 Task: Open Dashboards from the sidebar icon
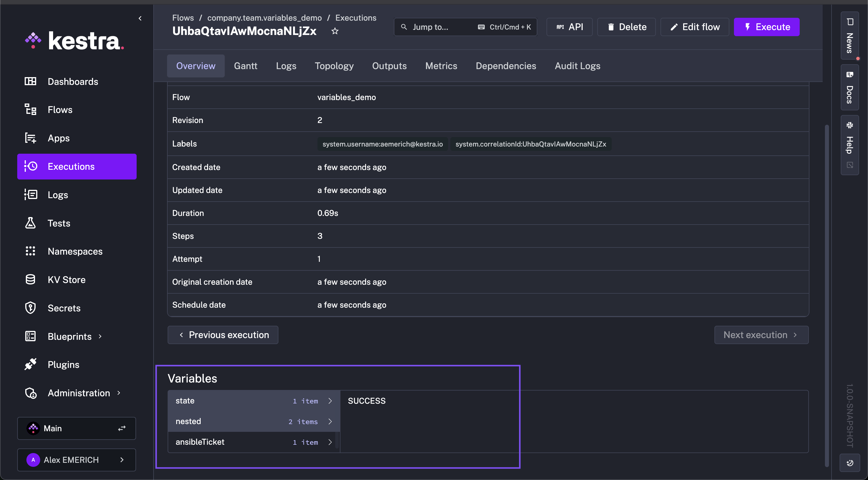tap(30, 81)
